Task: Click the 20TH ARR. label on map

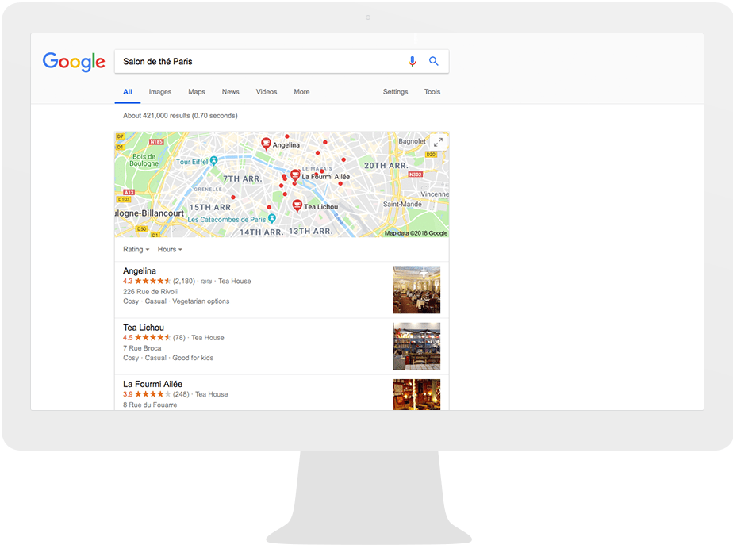Action: (x=386, y=166)
